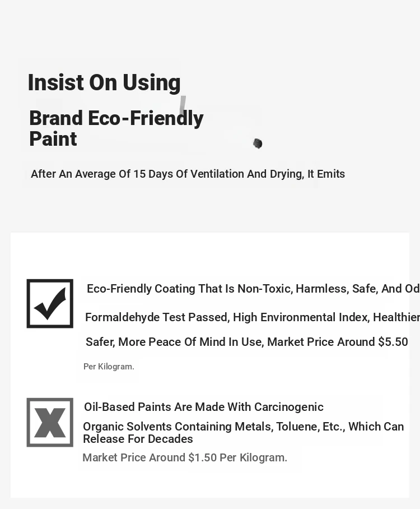Click the gray slash mark above the heading
The image size is (420, 509).
pyautogui.click(x=183, y=104)
